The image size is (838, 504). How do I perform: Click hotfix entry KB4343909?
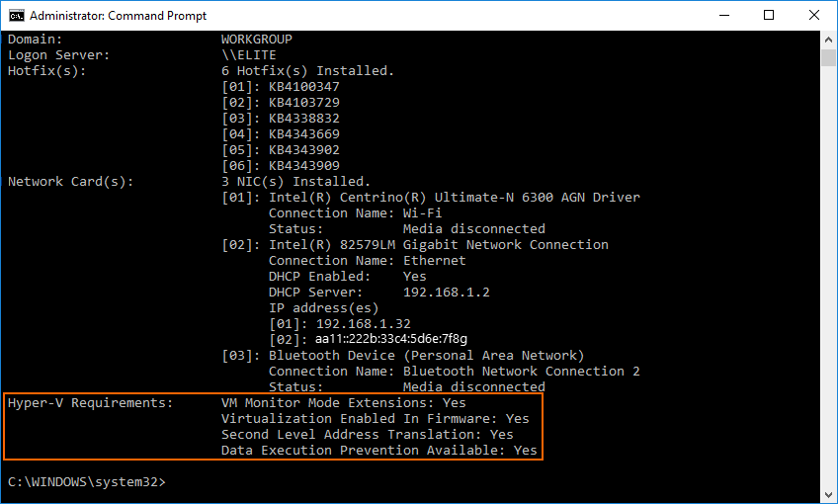point(303,166)
